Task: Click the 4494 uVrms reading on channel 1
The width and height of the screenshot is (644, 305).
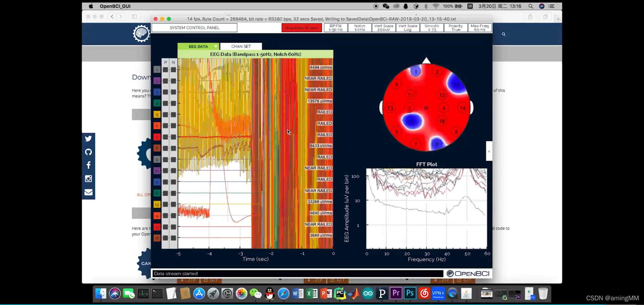Action: click(321, 67)
